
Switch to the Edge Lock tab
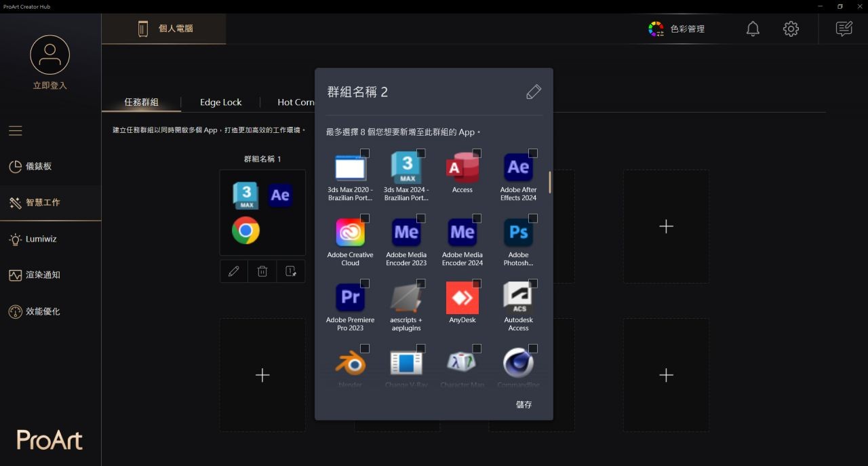[220, 102]
